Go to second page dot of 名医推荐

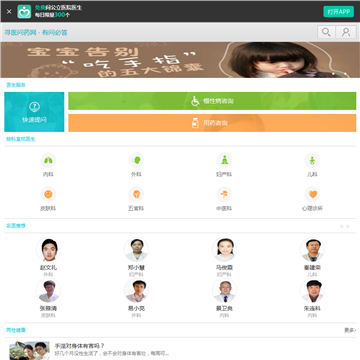pyautogui.click(x=348, y=226)
